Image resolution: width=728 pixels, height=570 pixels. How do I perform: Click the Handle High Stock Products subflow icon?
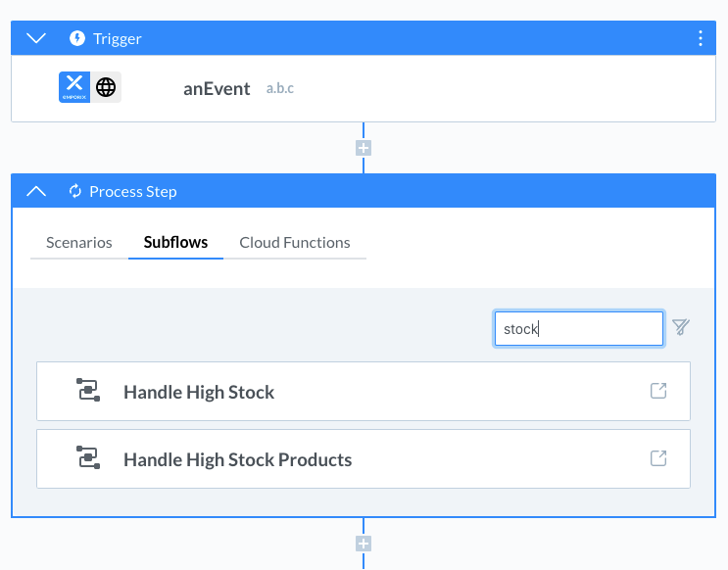point(88,458)
